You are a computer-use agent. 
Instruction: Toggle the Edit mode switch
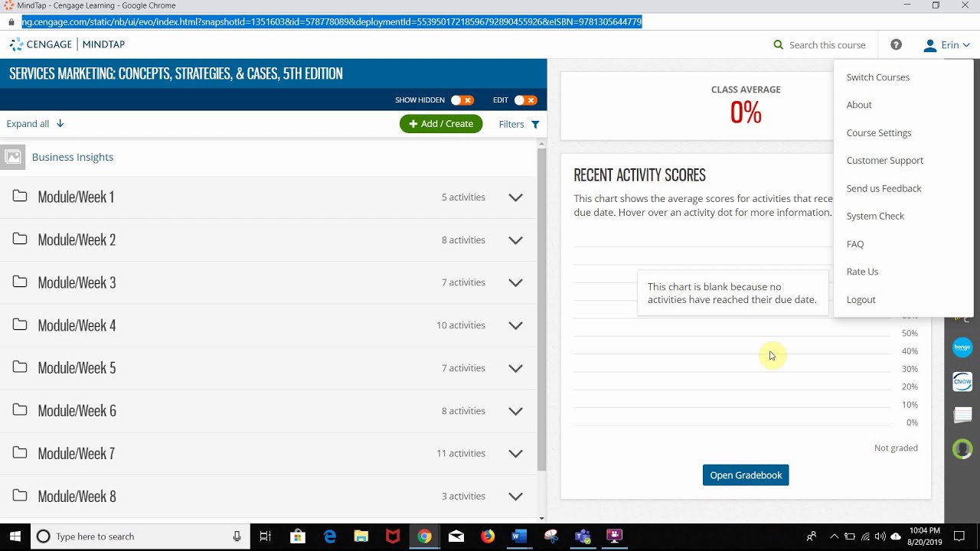click(x=525, y=100)
